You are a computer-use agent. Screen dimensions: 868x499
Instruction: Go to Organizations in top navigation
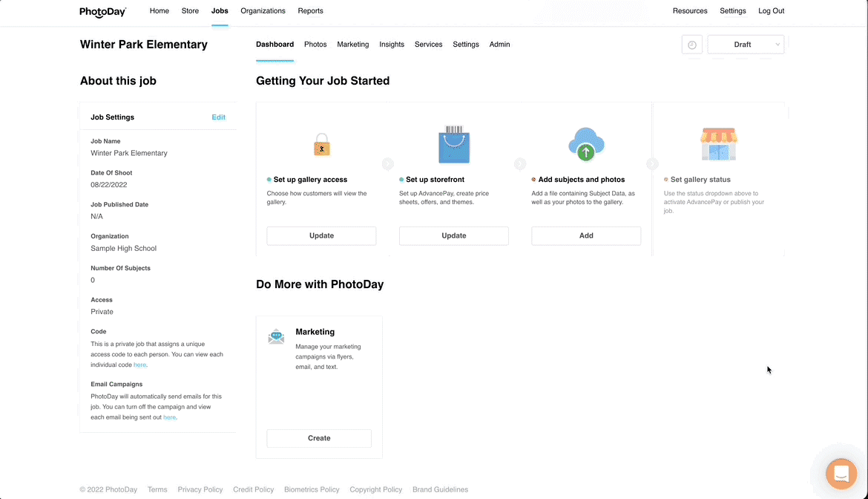pyautogui.click(x=263, y=11)
